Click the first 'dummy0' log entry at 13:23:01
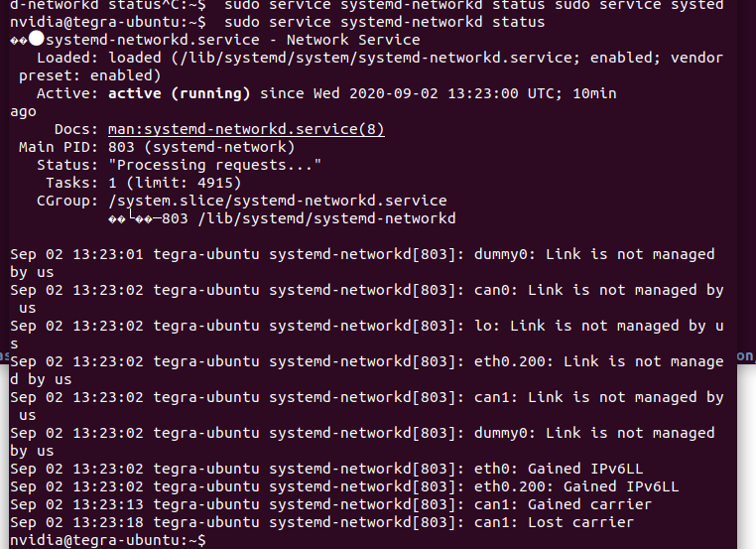This screenshot has height=549, width=756. pos(362,263)
